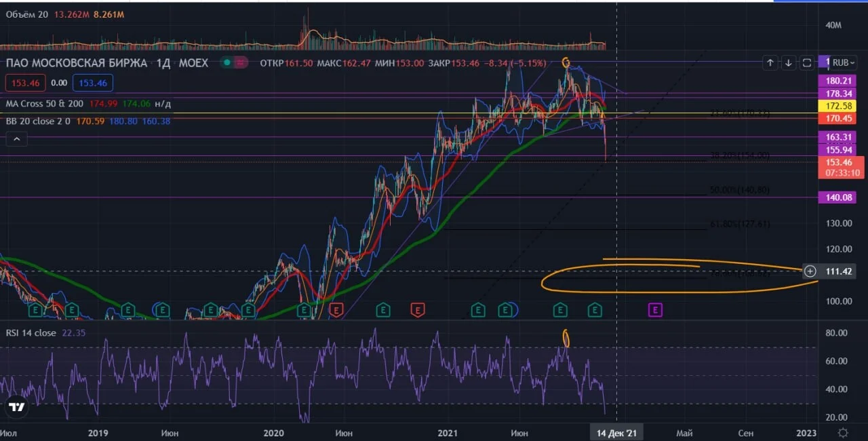Click the ПАО МОСКОВСКАЯ БИРЖА symbol title

tap(76, 63)
